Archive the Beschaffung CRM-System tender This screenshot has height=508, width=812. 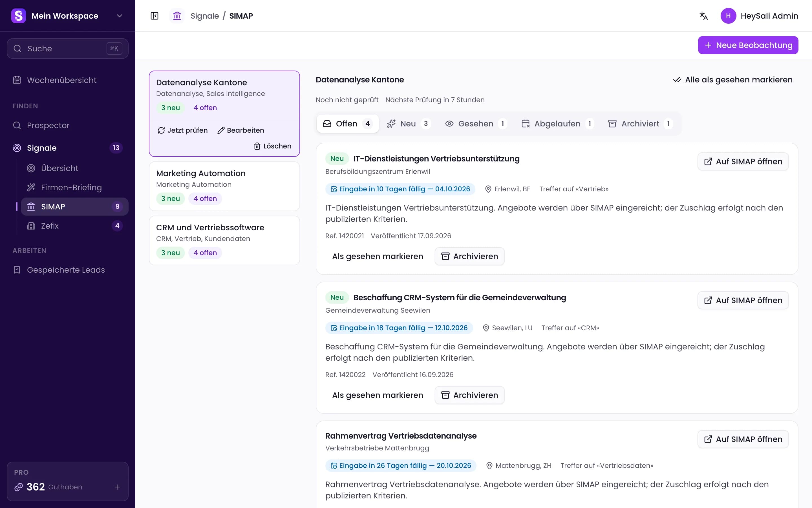[x=469, y=395]
